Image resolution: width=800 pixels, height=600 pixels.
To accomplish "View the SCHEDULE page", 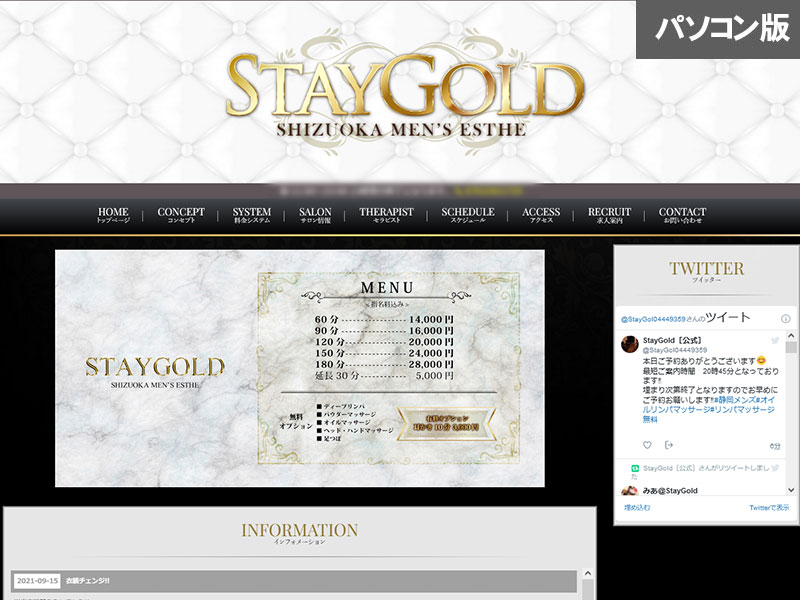I will click(468, 215).
